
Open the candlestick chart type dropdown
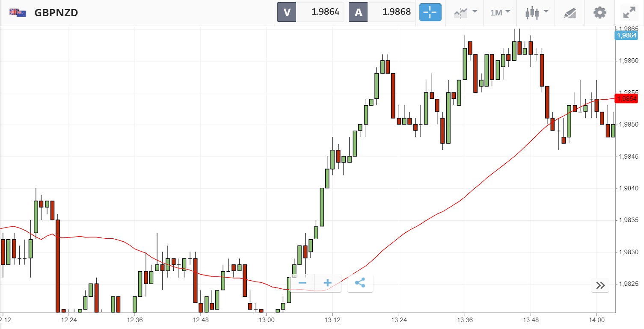point(536,12)
